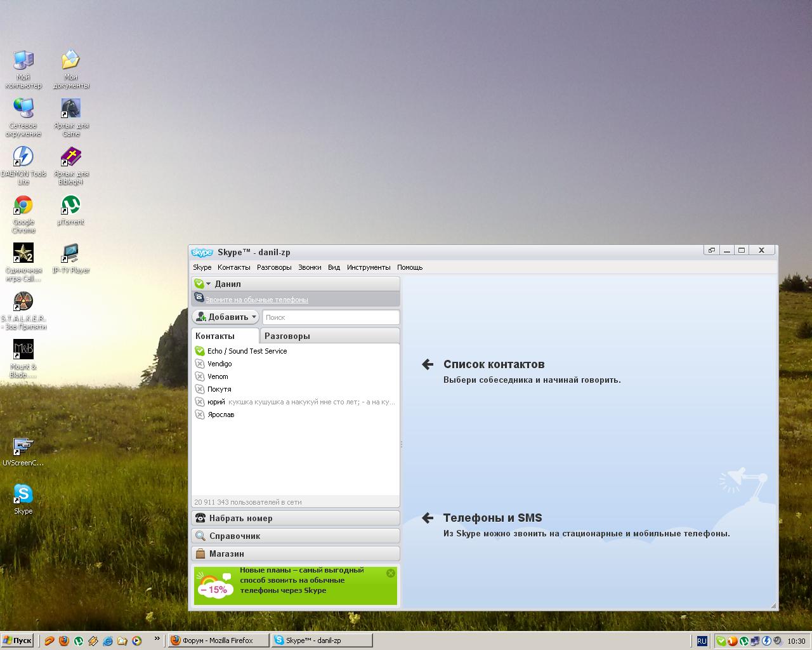Select the Мой компьютер desktop icon
Viewport: 812px width, 650px height.
tap(23, 69)
